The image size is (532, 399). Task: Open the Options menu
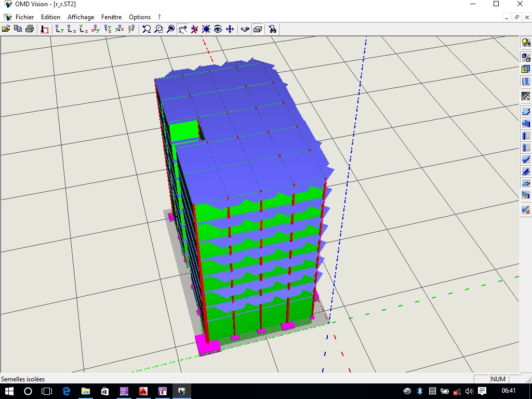[140, 17]
